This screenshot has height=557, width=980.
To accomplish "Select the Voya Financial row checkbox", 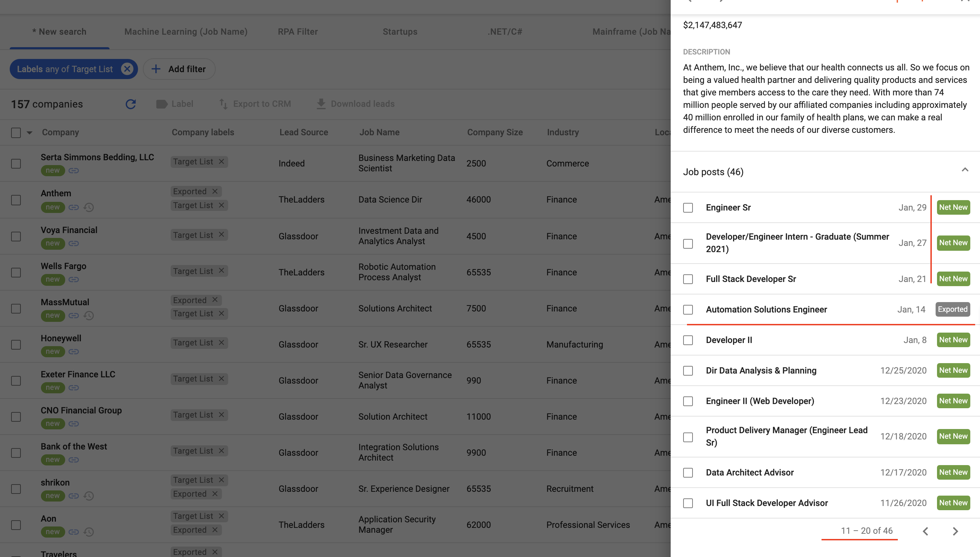I will [x=16, y=236].
